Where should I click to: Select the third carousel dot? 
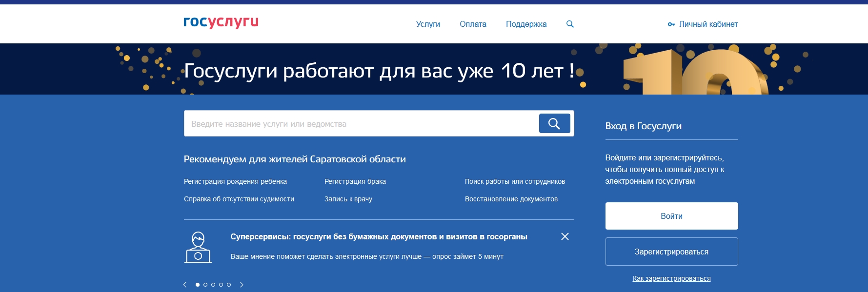point(213,285)
